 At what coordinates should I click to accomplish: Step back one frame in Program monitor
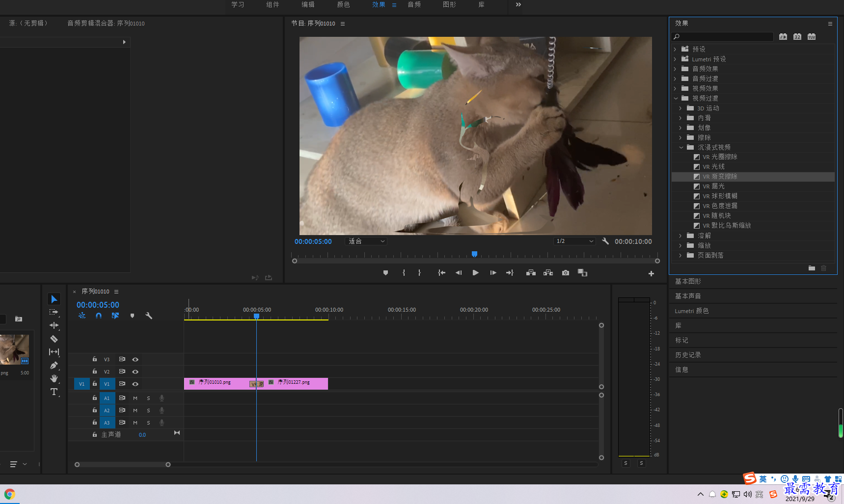pyautogui.click(x=459, y=273)
